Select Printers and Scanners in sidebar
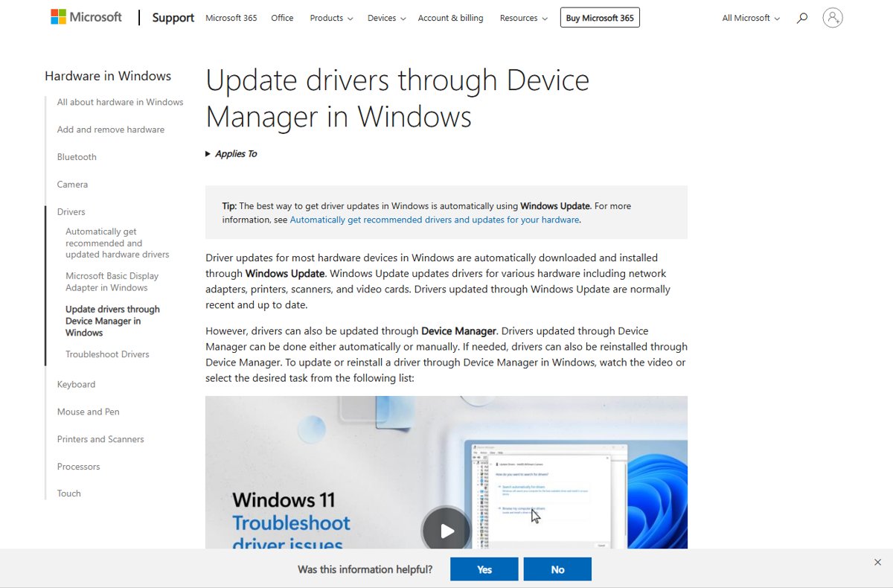The width and height of the screenshot is (893, 588). 100,439
